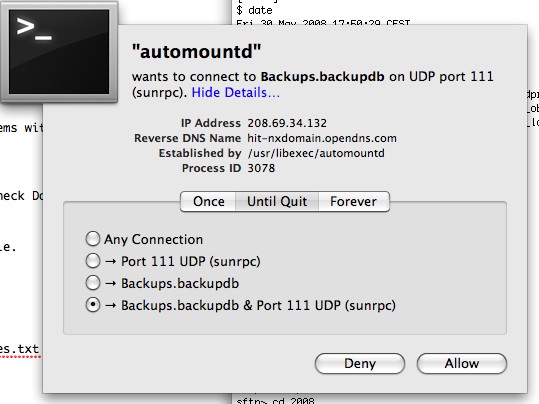539x404 pixels.
Task: Click the "automountd" dialog title
Action: [x=196, y=51]
